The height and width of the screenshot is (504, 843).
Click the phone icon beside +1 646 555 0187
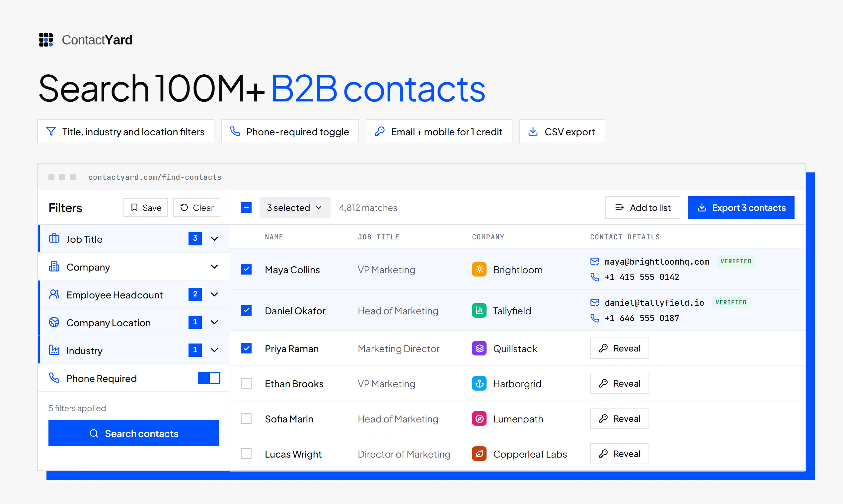(594, 318)
